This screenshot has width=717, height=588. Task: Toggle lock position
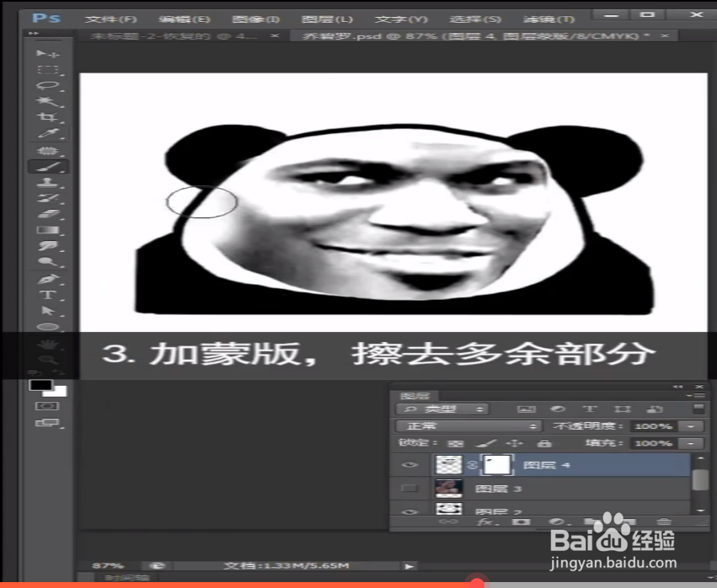point(515,443)
